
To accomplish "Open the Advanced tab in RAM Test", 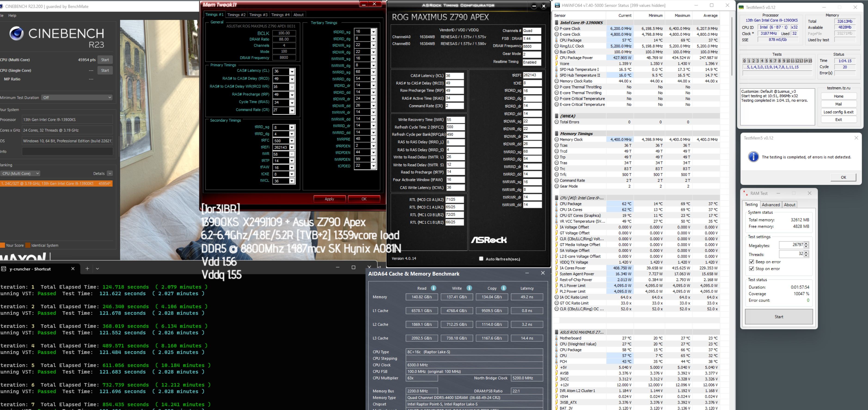I will tap(771, 205).
